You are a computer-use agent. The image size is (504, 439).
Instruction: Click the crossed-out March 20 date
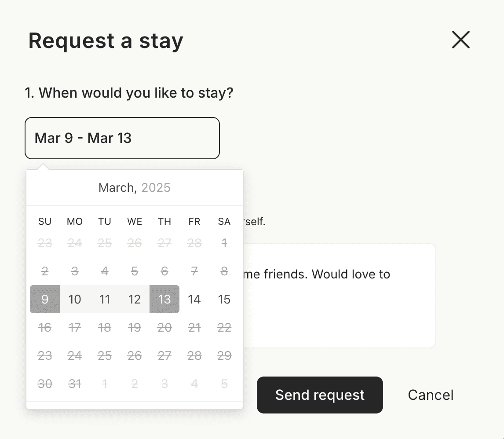(164, 327)
